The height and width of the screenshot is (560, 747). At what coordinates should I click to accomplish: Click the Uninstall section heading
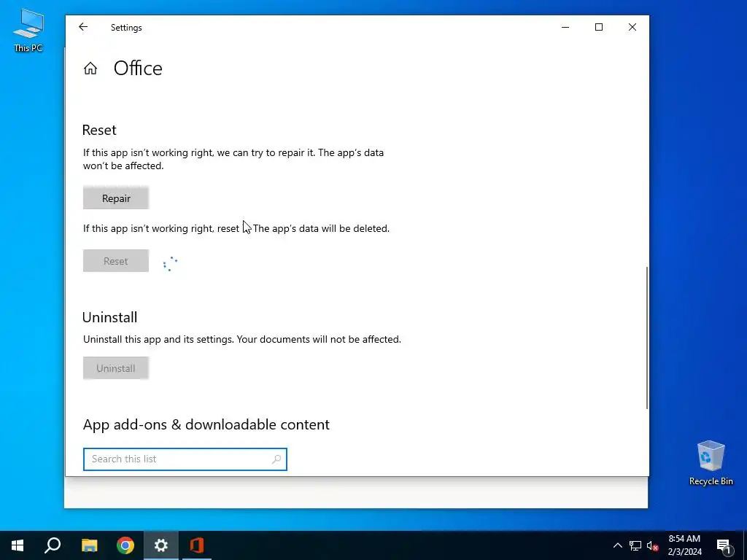pos(109,317)
